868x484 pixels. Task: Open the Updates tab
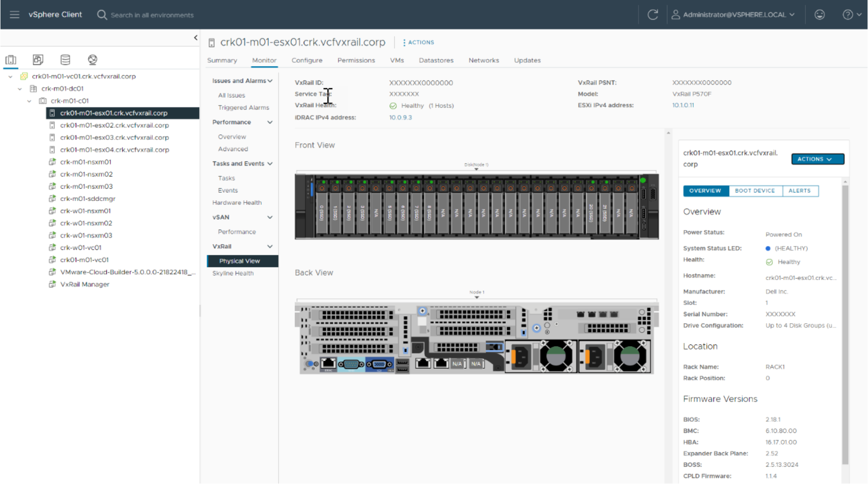click(527, 60)
